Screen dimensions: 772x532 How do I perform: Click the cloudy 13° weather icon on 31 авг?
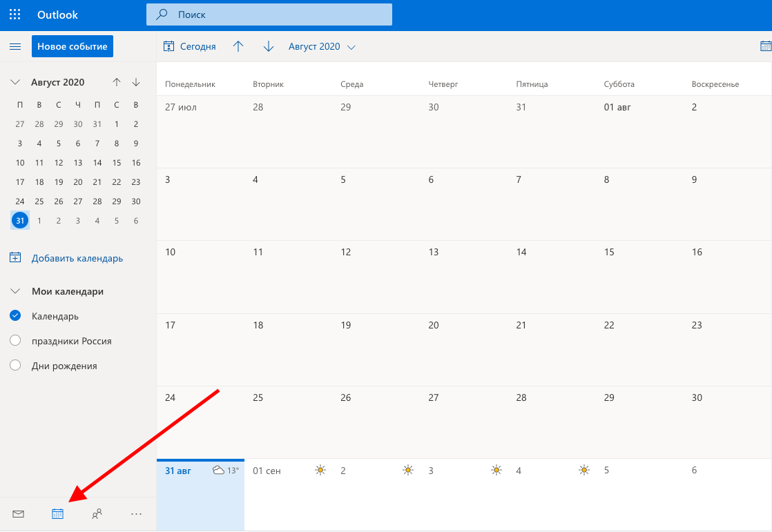pos(219,470)
